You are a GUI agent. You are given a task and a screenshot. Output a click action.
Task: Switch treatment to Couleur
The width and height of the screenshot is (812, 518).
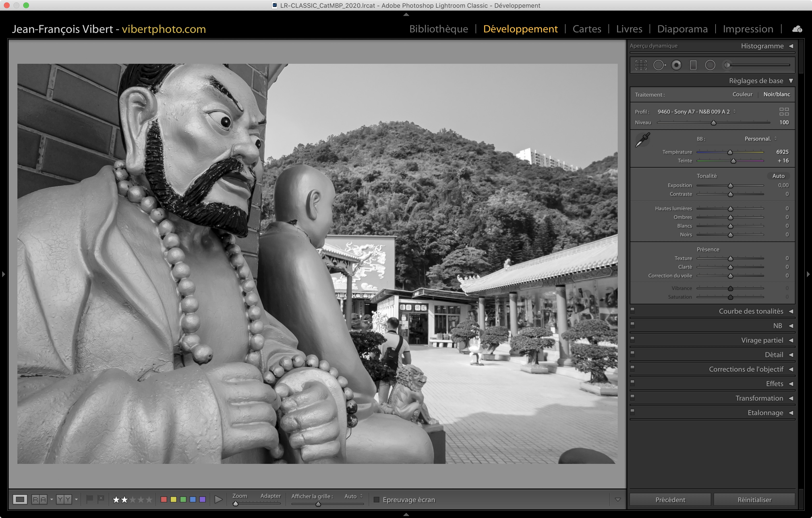coord(742,94)
